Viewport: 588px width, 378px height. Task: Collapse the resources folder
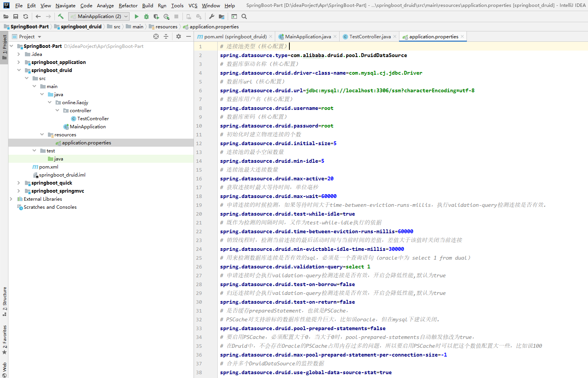42,135
